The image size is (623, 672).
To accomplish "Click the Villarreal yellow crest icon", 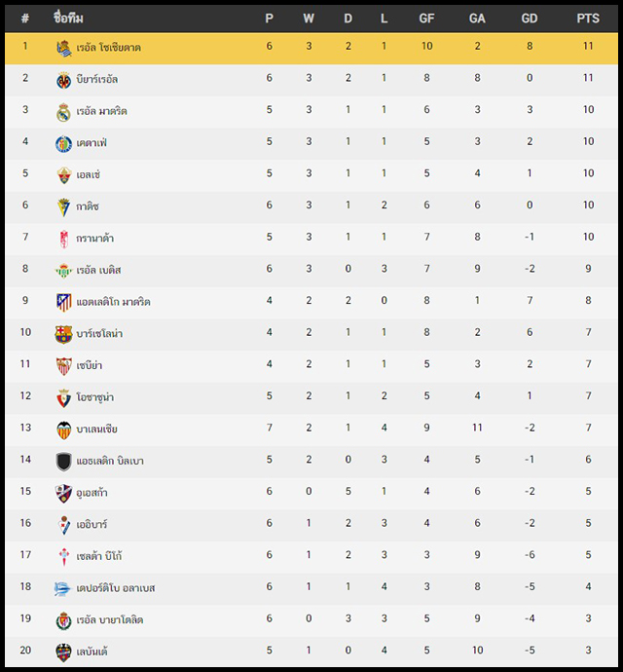I will (64, 80).
